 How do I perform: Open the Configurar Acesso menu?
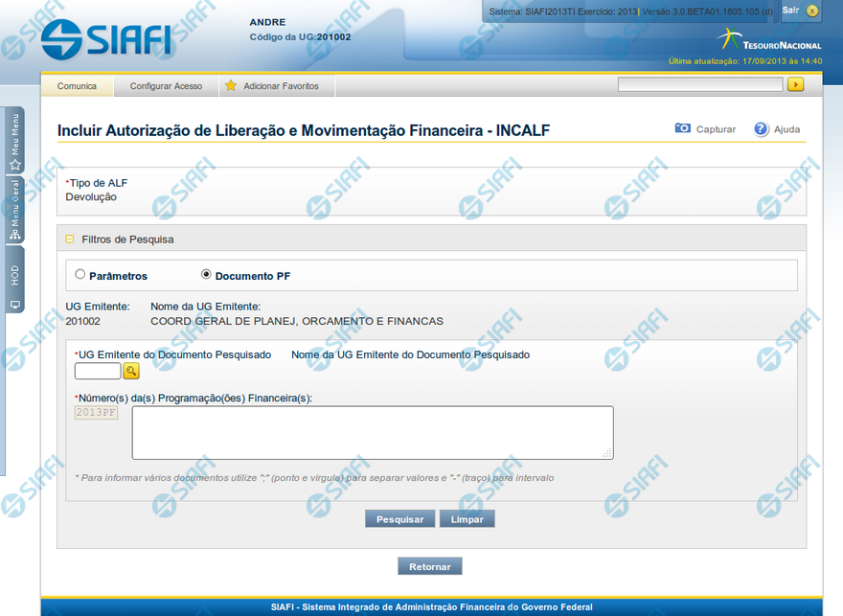coord(166,86)
